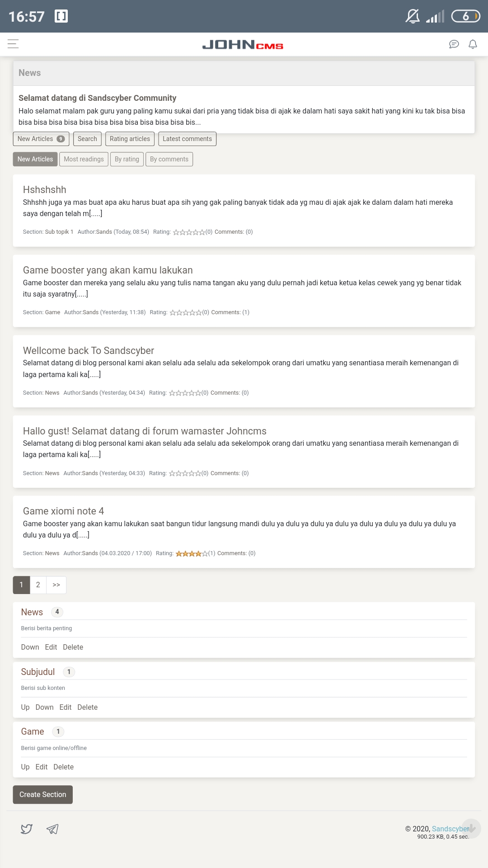The image size is (488, 868).
Task: Switch to Most readings tab
Action: 84,159
